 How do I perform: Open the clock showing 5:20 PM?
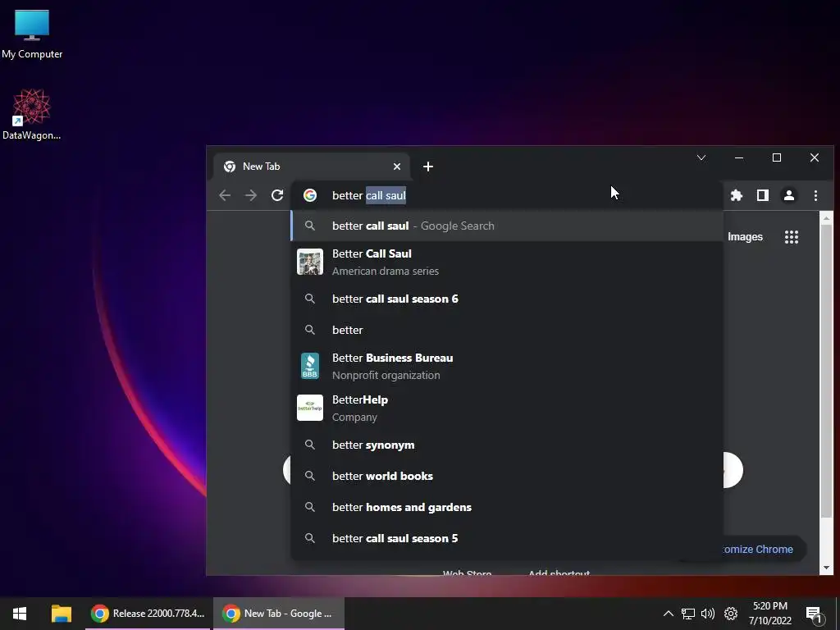point(769,614)
